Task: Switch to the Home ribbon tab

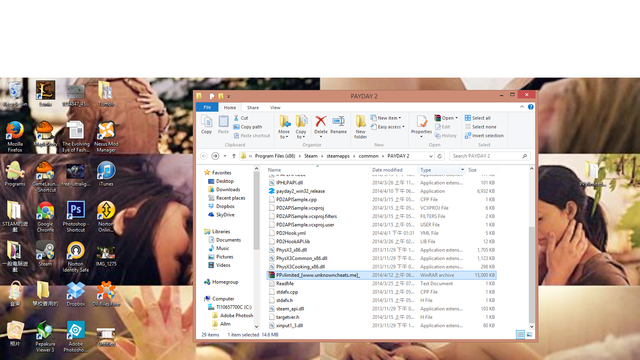Action: (x=230, y=107)
